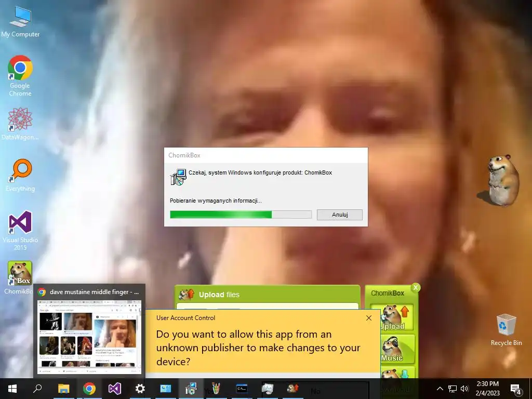
Task: Open Action Center notifications
Action: click(x=516, y=389)
